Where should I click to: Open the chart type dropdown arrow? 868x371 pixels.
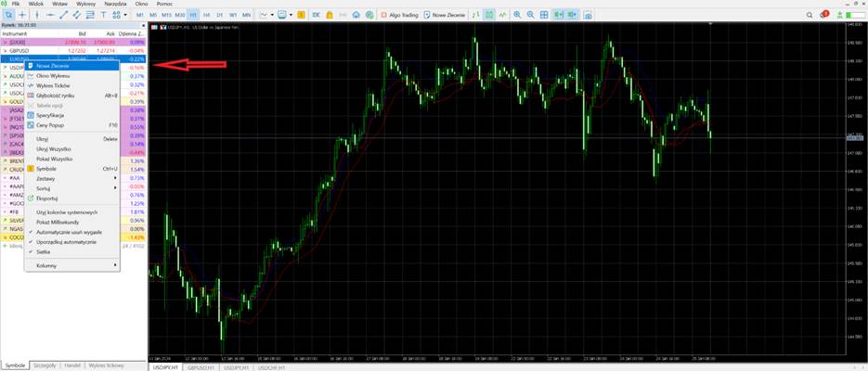click(272, 15)
